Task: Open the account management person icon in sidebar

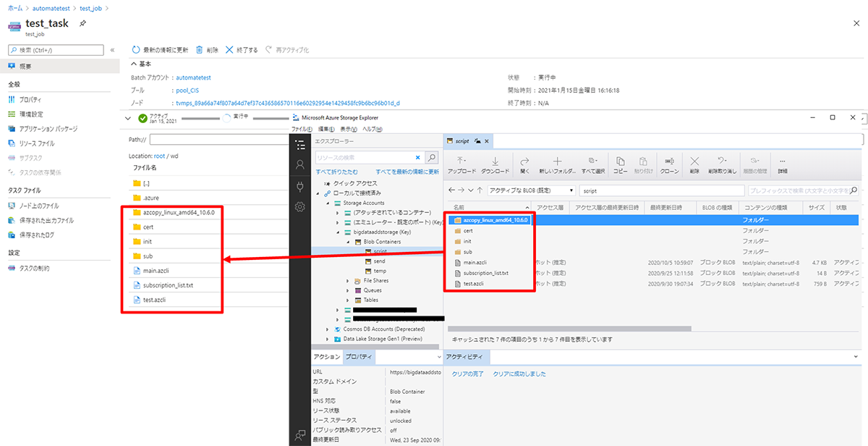Action: 300,165
